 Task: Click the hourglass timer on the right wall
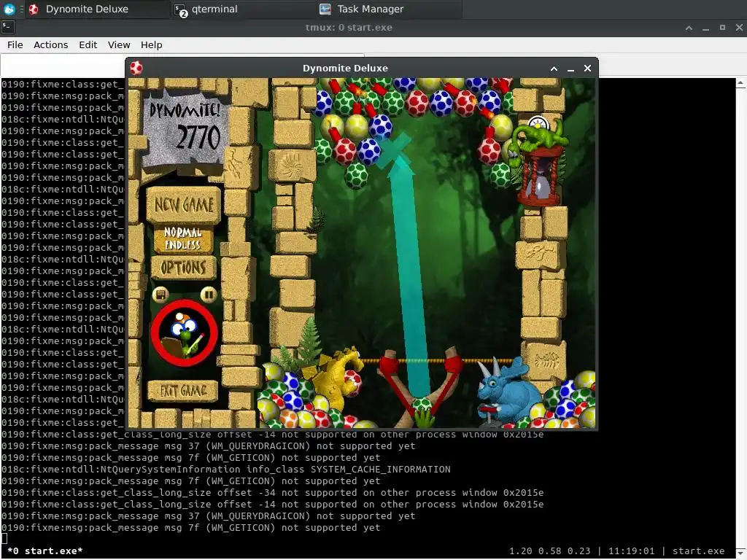tap(539, 176)
